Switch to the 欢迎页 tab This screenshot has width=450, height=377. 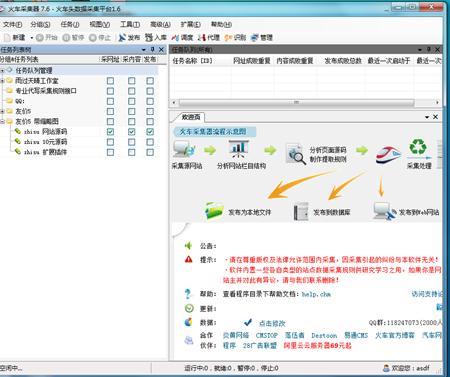pyautogui.click(x=191, y=117)
